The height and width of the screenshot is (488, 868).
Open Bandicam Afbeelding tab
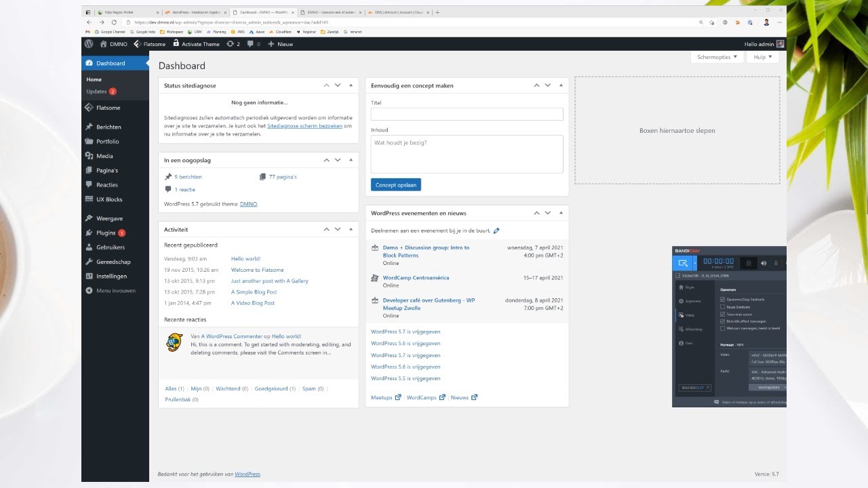tap(690, 329)
